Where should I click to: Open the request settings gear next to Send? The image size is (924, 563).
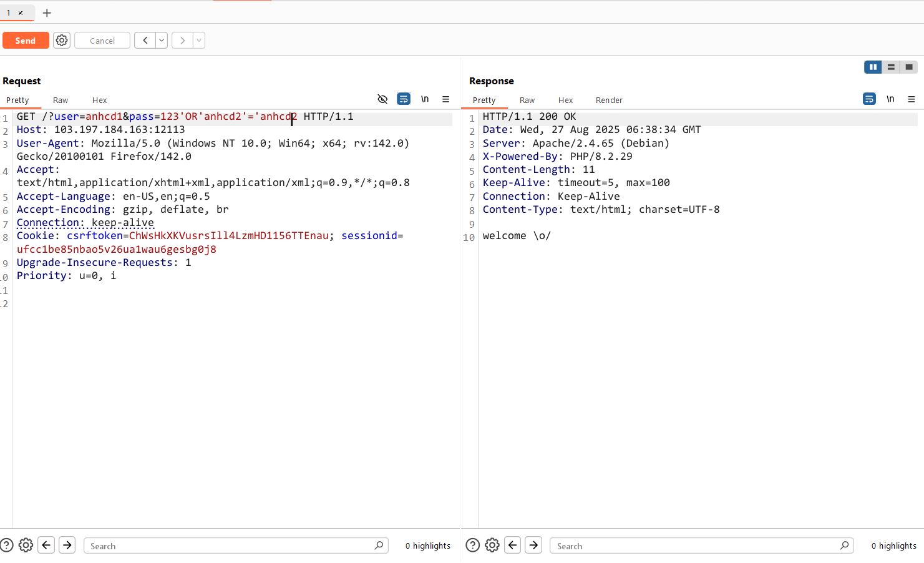pyautogui.click(x=62, y=41)
